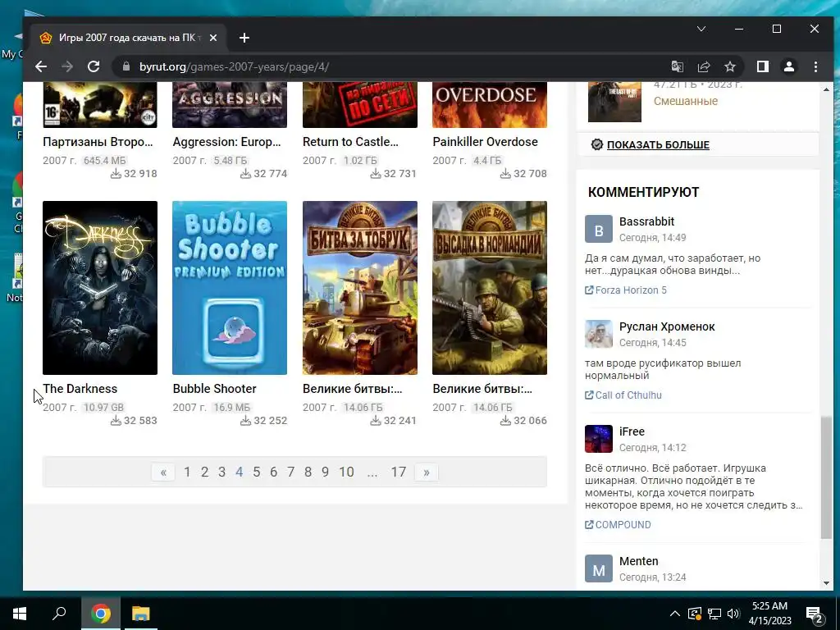This screenshot has height=630, width=840.
Task: Open COMPOUND comment link
Action: (x=623, y=525)
